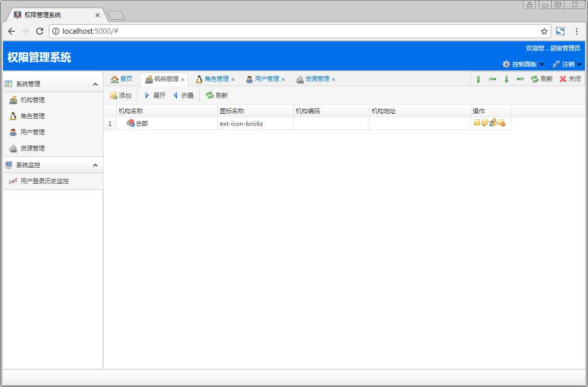Click the edit note icon in 总部 row
The width and height of the screenshot is (588, 387).
point(485,123)
